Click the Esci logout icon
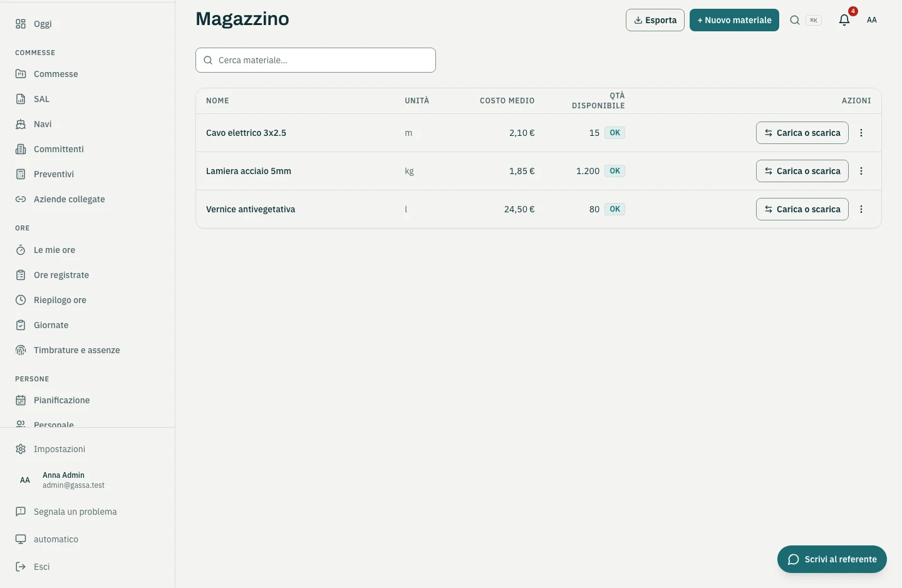The width and height of the screenshot is (902, 588). pos(21,567)
